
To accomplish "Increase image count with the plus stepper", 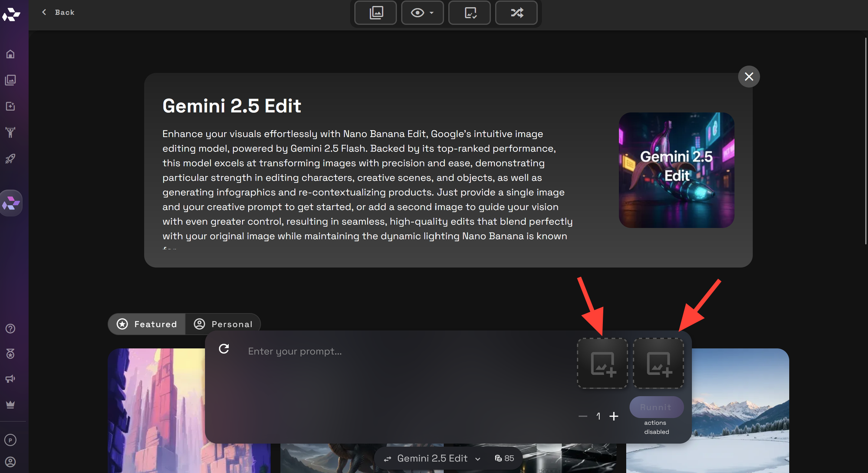I will pos(615,416).
